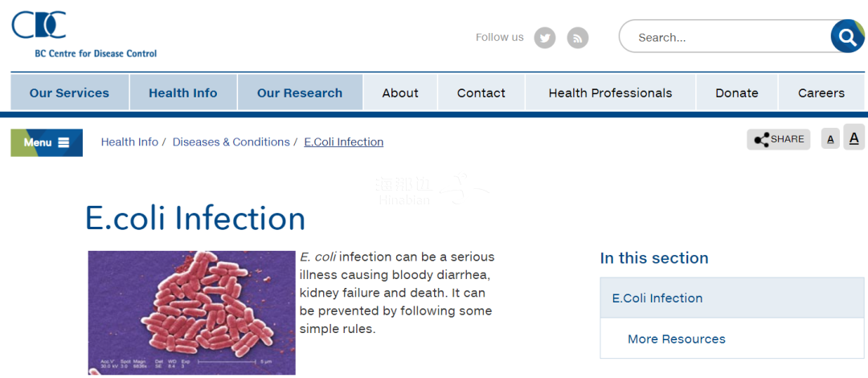The height and width of the screenshot is (378, 868).
Task: Follow the Diseases & Conditions breadcrumb
Action: pyautogui.click(x=231, y=142)
